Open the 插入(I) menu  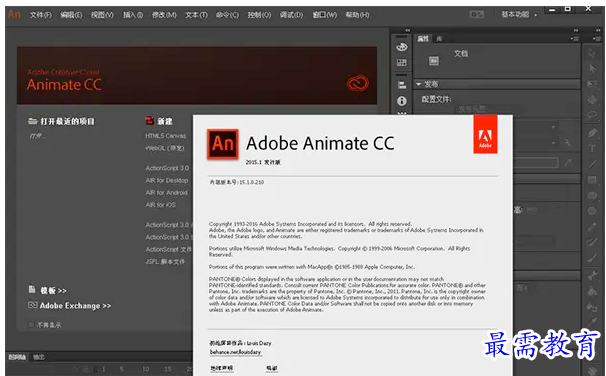click(133, 15)
